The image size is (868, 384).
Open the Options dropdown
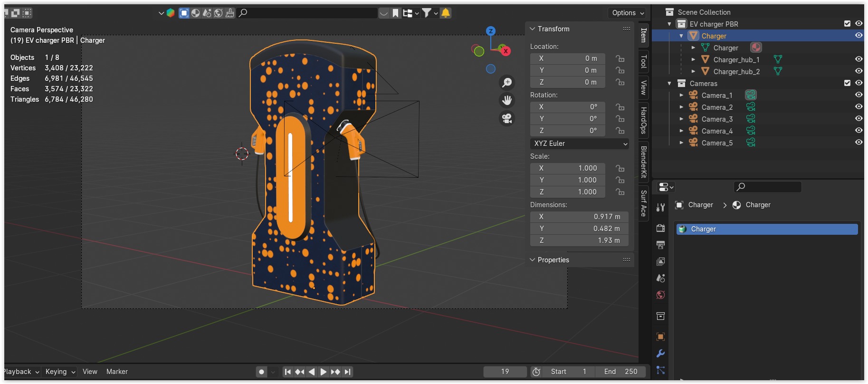point(628,13)
